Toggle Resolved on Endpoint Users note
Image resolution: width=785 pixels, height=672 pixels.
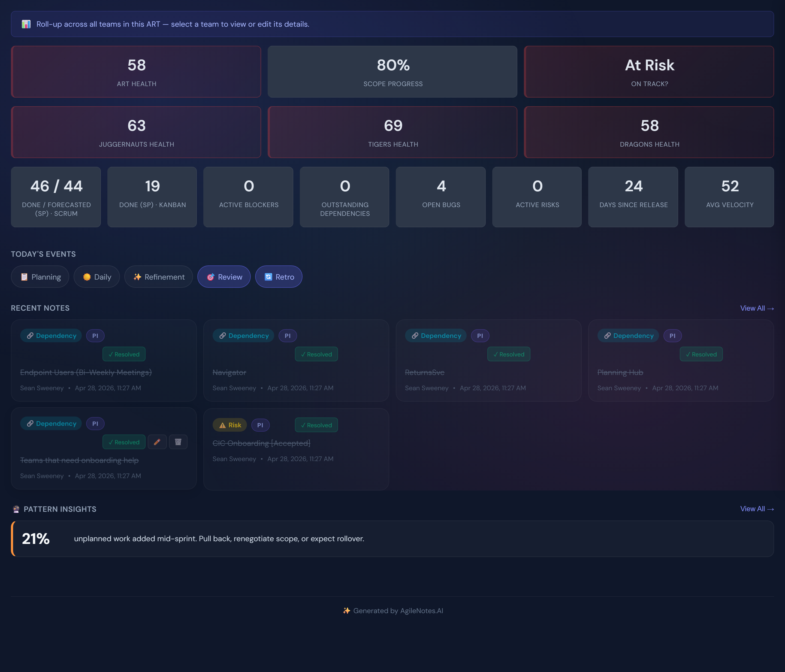coord(124,354)
